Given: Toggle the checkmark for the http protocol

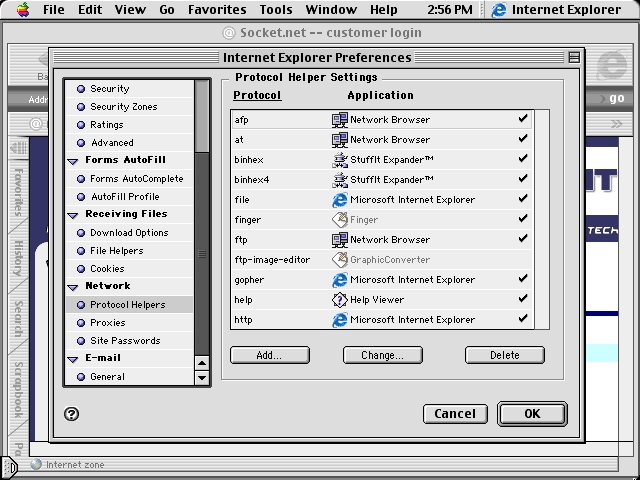Looking at the screenshot, I should pos(522,319).
